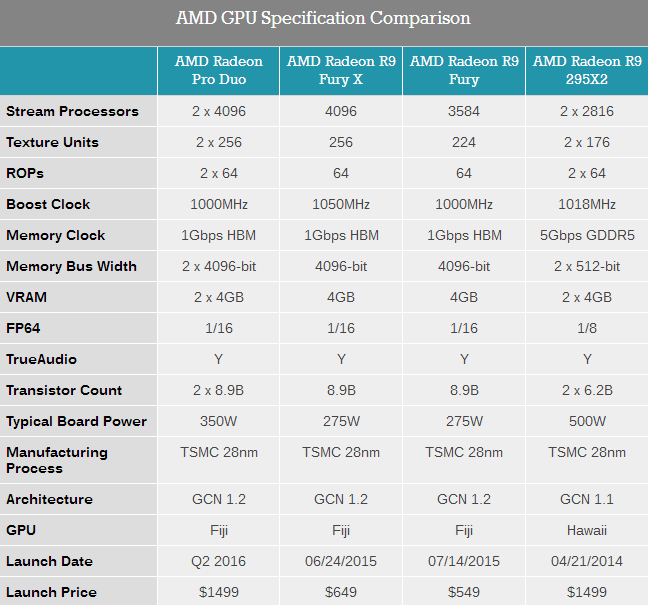Image resolution: width=648 pixels, height=605 pixels.
Task: Select the Hawaii GPU cell
Action: (587, 530)
